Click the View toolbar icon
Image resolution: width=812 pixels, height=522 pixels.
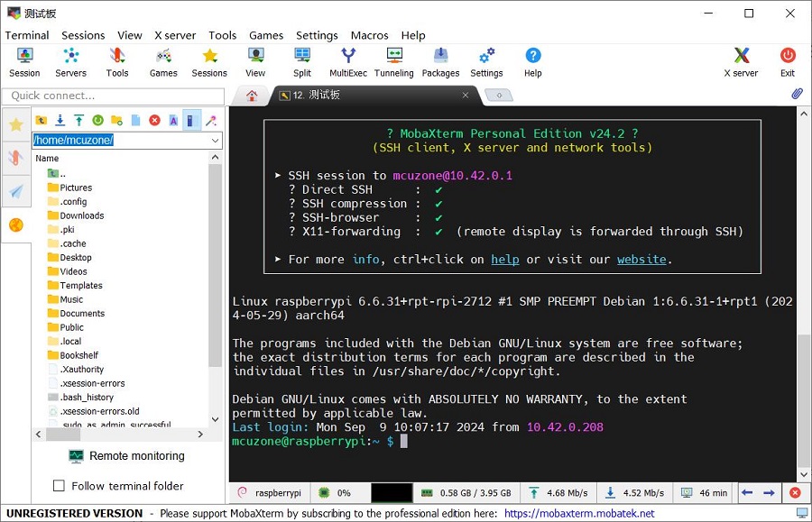(255, 62)
